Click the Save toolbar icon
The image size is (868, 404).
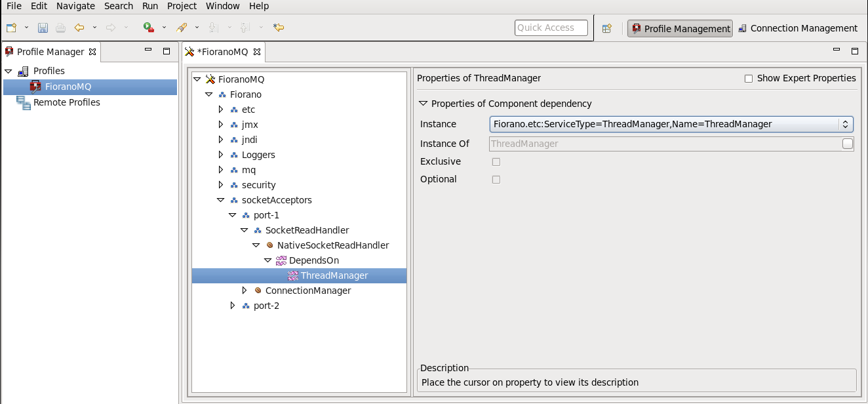[x=43, y=28]
